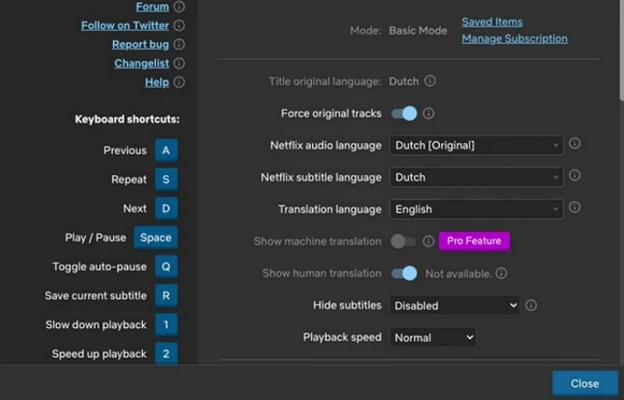Open the Forum link
Viewport: 624px width, 400px height.
point(152,7)
